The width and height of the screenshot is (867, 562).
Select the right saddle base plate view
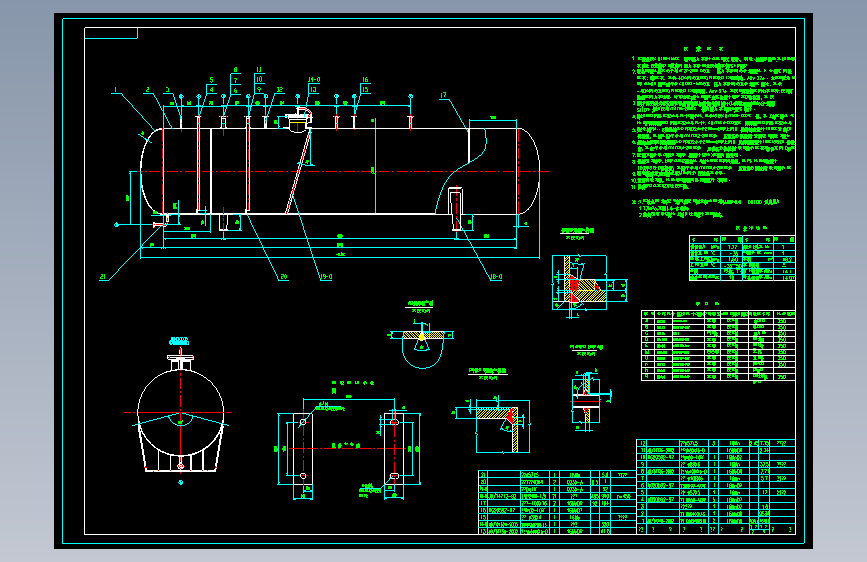pyautogui.click(x=395, y=449)
